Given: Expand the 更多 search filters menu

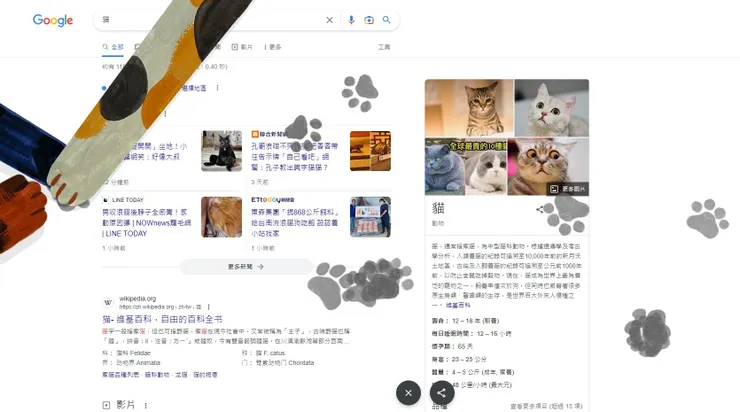Looking at the screenshot, I should click(x=273, y=47).
